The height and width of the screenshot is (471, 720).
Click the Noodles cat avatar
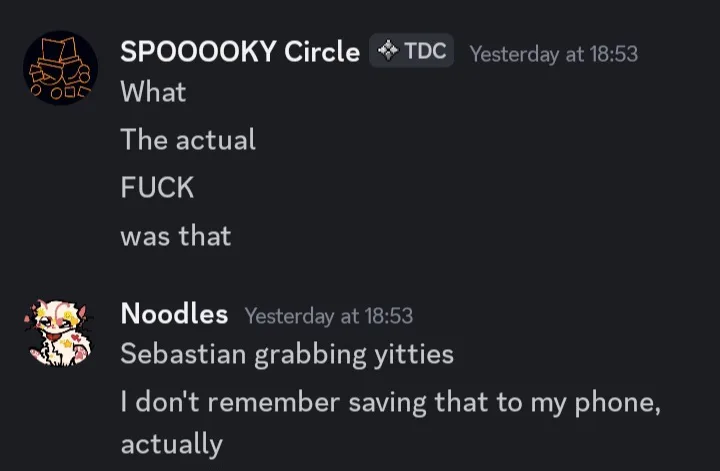click(60, 331)
